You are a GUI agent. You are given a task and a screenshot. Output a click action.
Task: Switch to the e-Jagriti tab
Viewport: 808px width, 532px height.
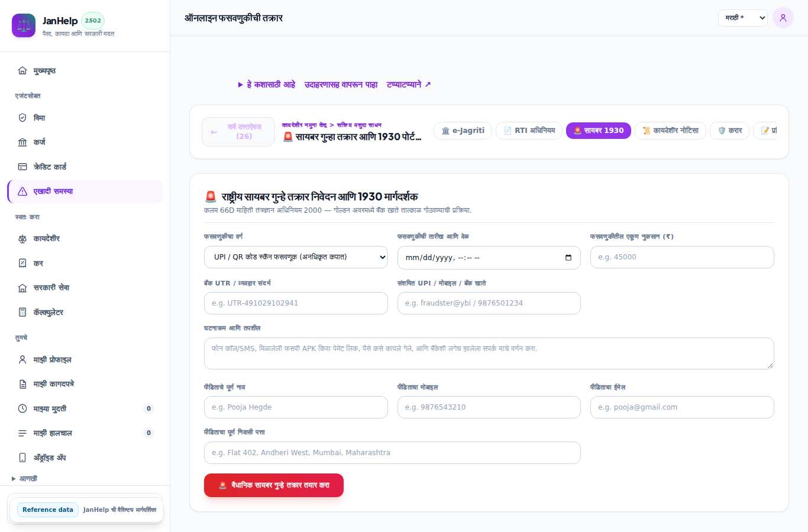coord(463,131)
